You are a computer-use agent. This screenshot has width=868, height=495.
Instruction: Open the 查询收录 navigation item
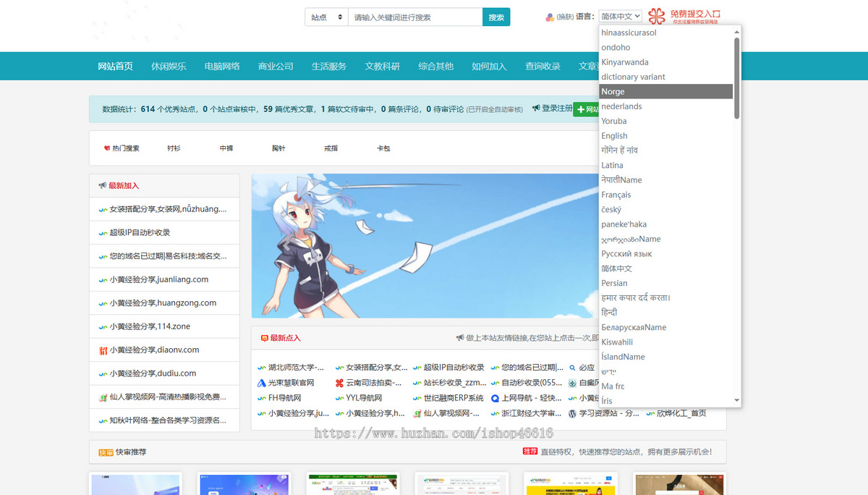[x=542, y=66]
